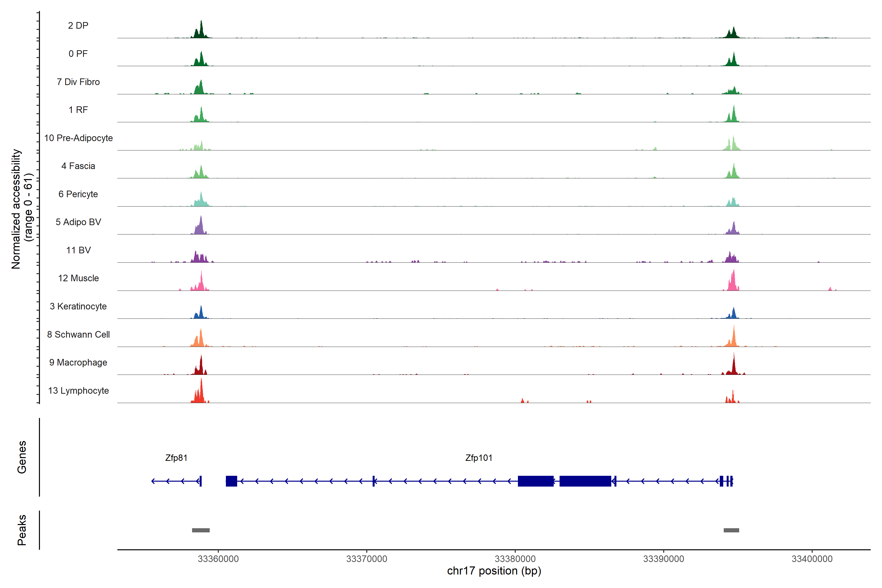The height and width of the screenshot is (588, 882).
Task: Click the 9 Macrophage track label
Action: 78,362
